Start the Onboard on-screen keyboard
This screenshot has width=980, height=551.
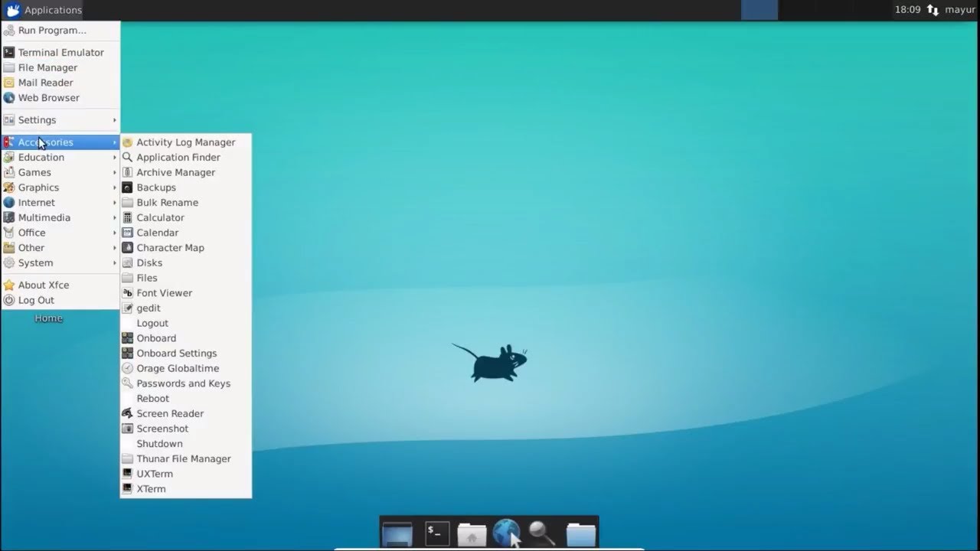coord(186,338)
